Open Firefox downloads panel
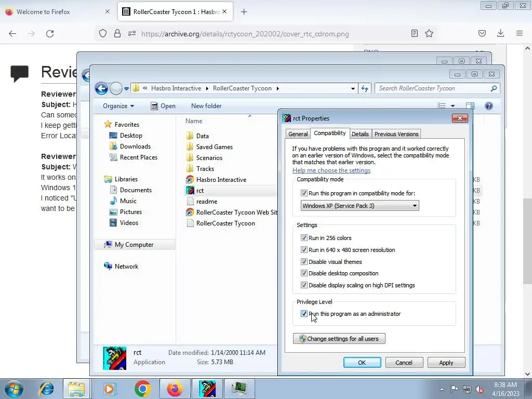 pyautogui.click(x=500, y=33)
